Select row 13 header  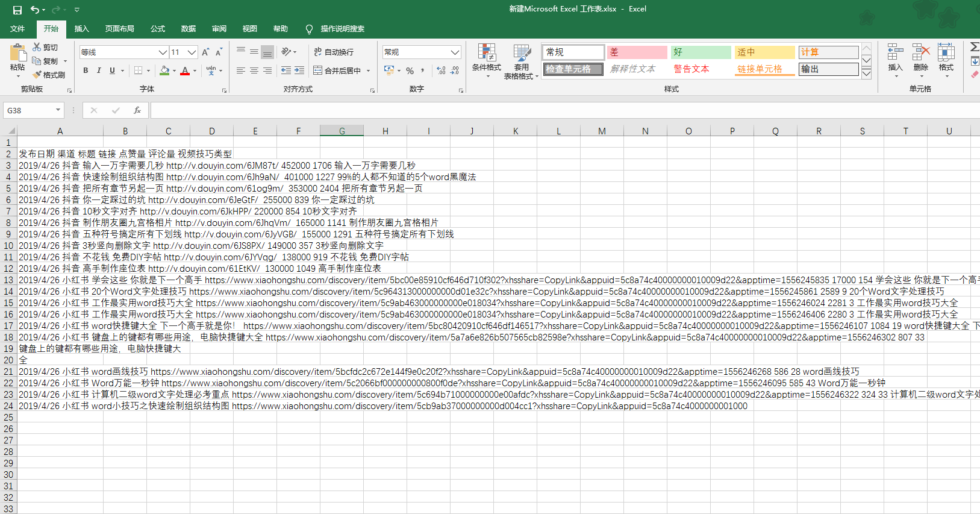pos(8,280)
